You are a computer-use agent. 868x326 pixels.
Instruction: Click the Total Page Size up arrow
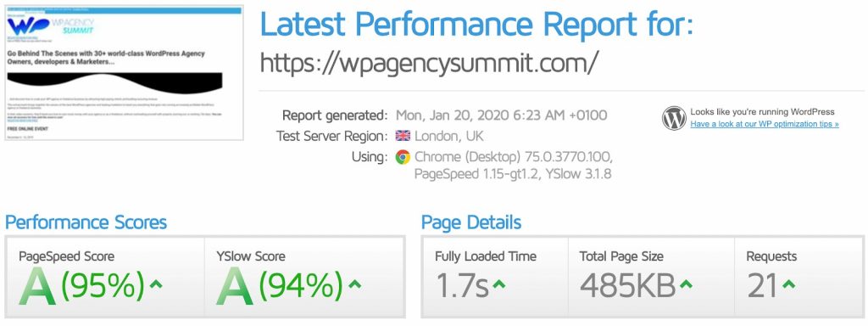click(685, 285)
